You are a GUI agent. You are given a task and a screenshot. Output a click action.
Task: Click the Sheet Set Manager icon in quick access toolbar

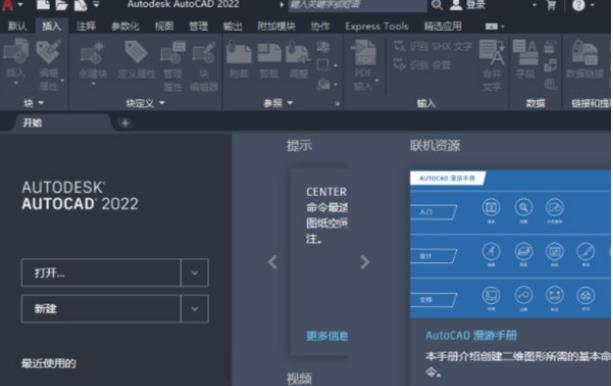coord(80,5)
